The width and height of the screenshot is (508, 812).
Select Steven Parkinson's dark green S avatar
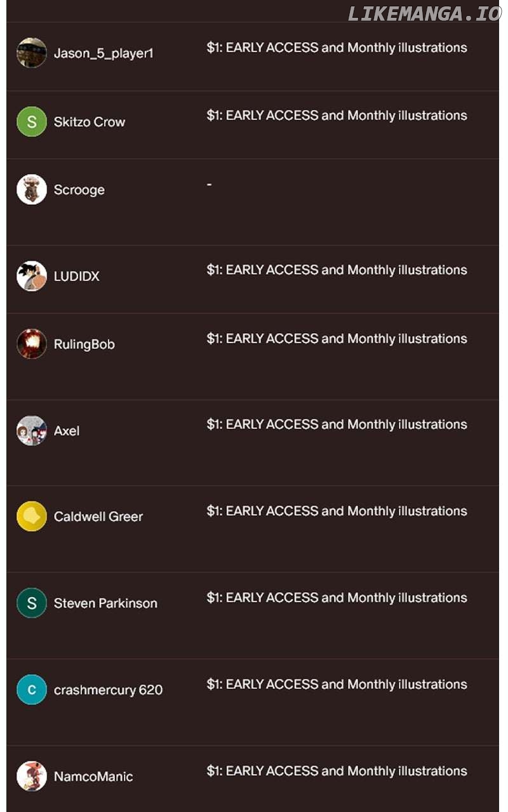pyautogui.click(x=32, y=603)
